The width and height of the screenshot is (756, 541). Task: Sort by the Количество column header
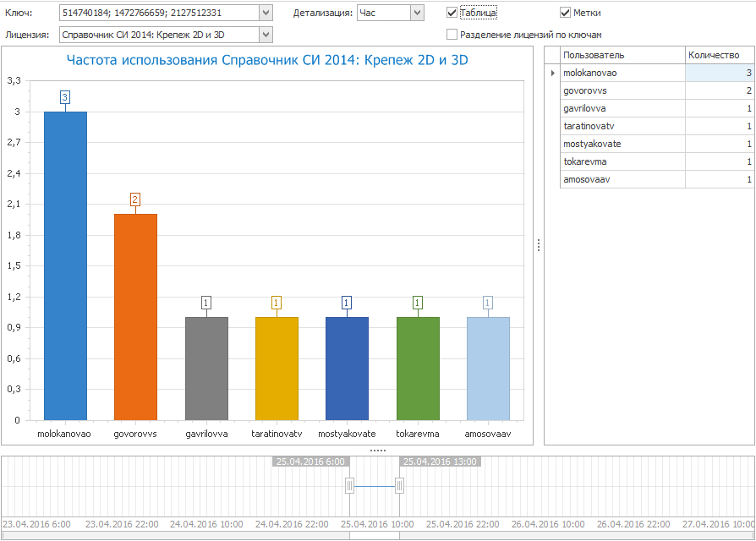click(719, 55)
